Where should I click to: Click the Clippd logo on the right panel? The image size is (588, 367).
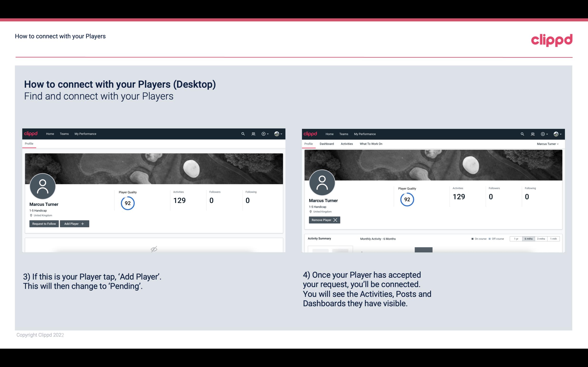(311, 133)
